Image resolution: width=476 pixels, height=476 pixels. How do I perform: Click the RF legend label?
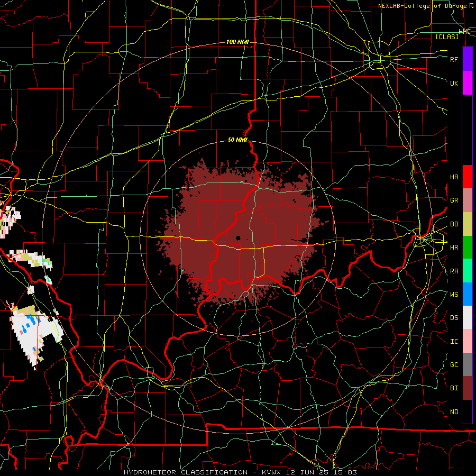(x=454, y=59)
